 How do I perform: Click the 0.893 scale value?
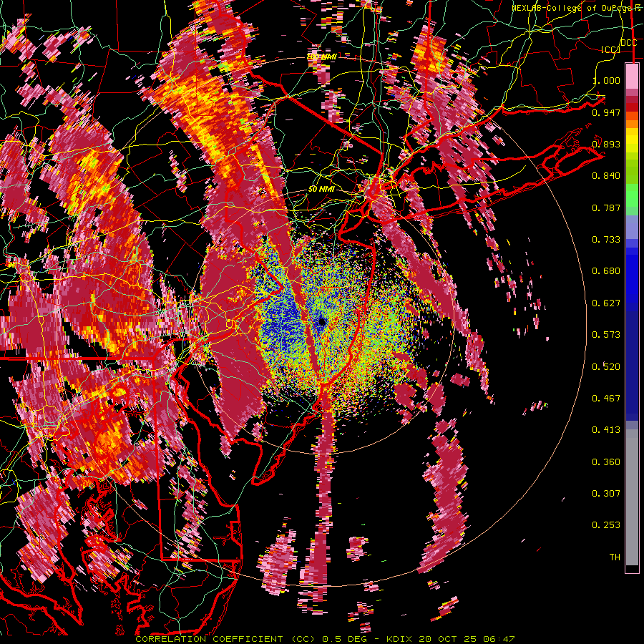pyautogui.click(x=606, y=144)
